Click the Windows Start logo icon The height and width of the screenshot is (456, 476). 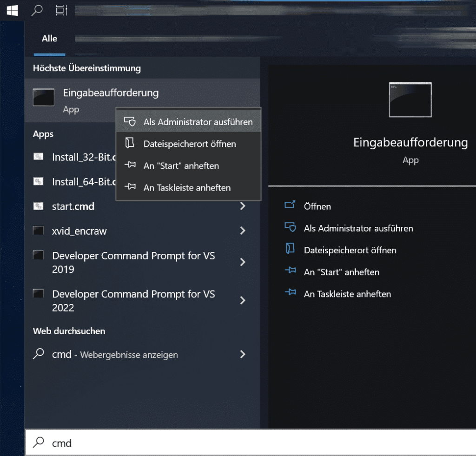pyautogui.click(x=12, y=10)
